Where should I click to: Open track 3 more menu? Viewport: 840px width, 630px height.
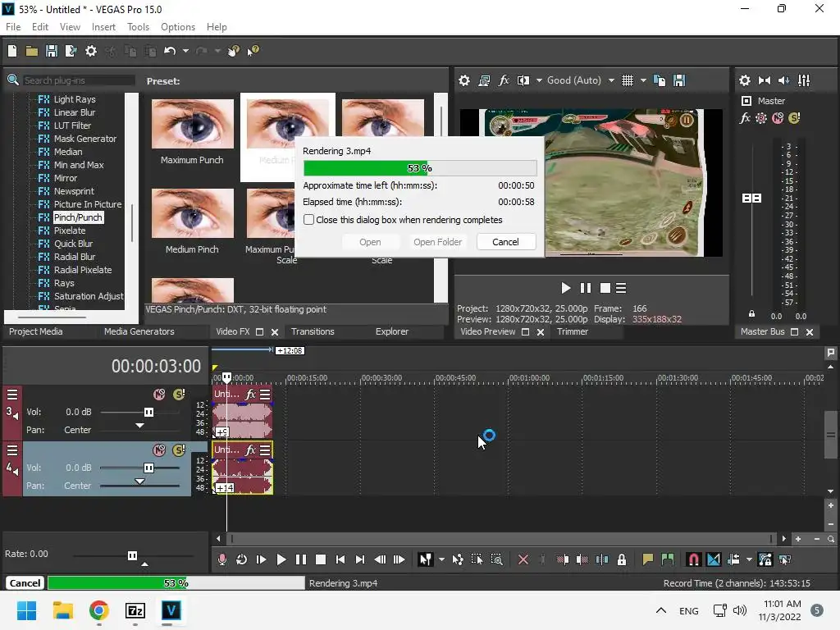coord(12,395)
